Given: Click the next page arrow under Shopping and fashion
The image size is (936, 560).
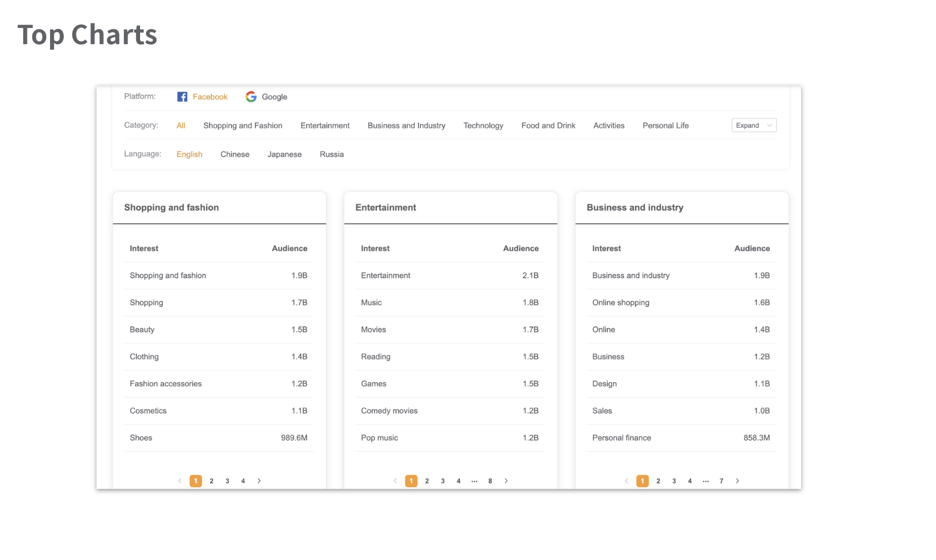Looking at the screenshot, I should (x=259, y=480).
